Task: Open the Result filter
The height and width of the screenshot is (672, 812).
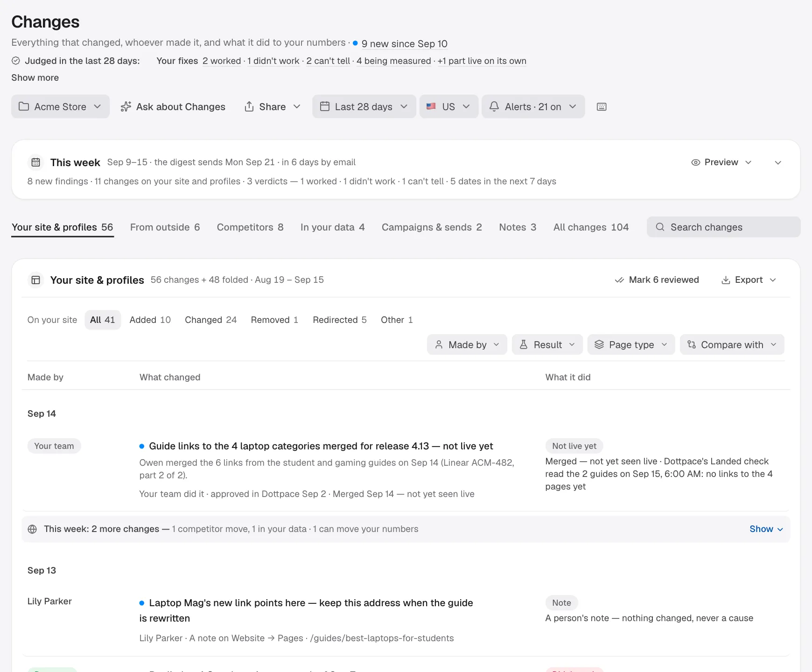Action: [x=547, y=345]
